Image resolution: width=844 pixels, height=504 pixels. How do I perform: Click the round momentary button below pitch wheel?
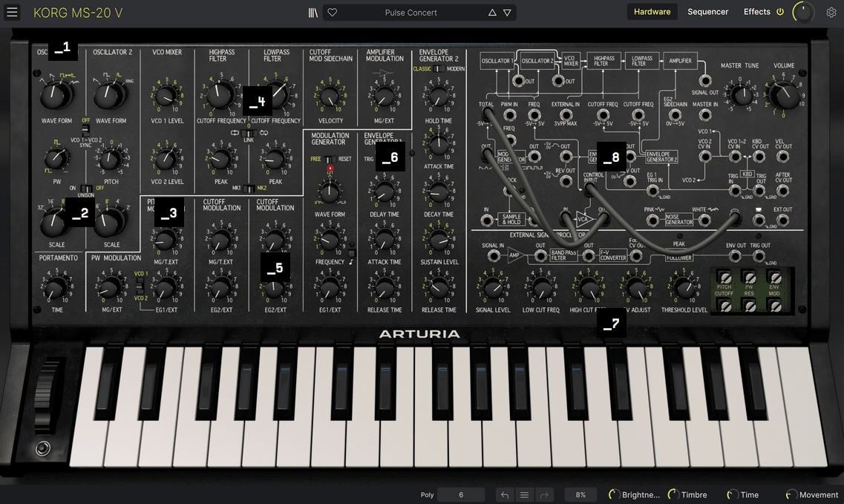[x=42, y=448]
